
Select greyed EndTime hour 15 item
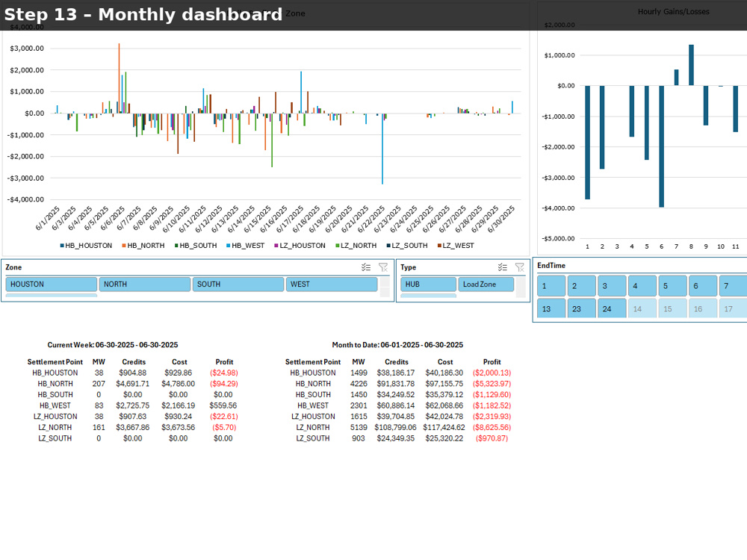tap(673, 308)
